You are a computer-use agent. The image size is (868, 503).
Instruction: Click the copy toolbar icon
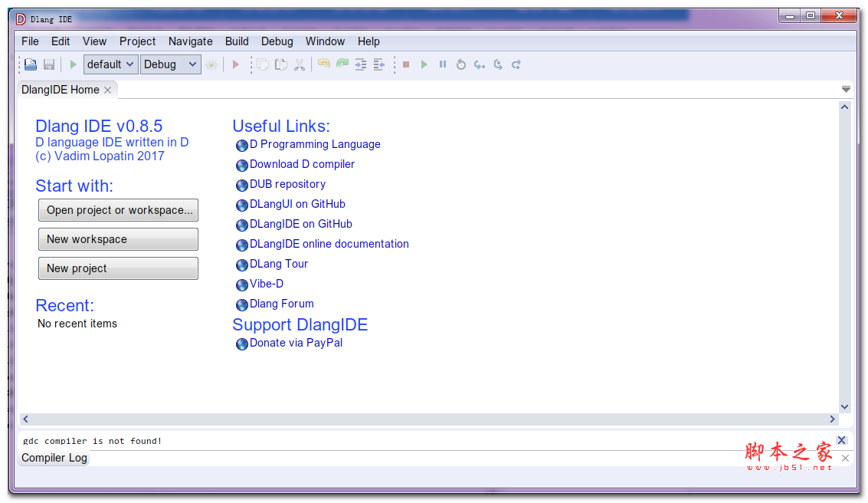click(263, 64)
